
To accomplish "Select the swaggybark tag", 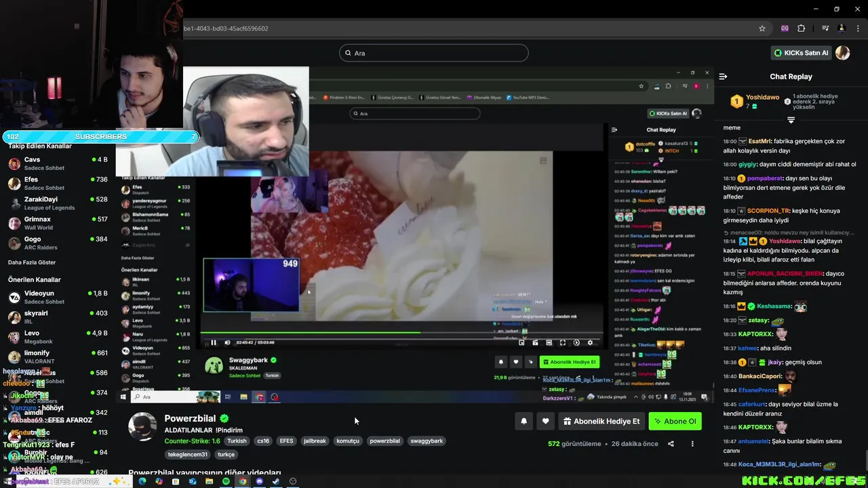I will 427,441.
